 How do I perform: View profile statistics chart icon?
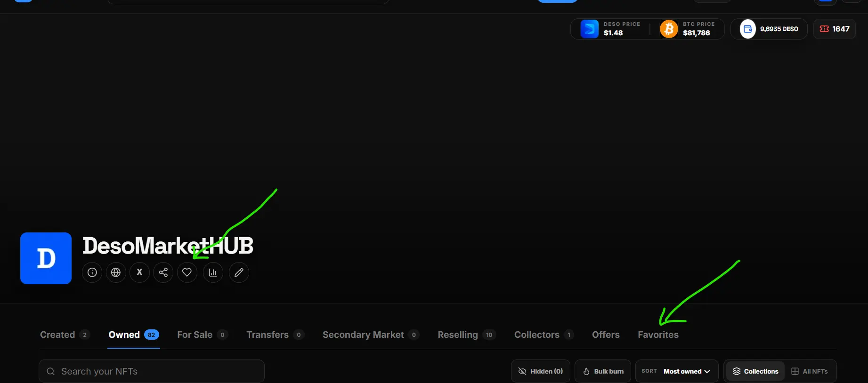213,272
